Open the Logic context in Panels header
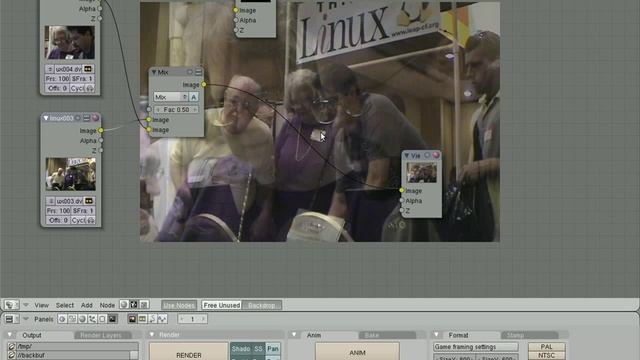Screen dimensions: 640x360 coord(62,319)
